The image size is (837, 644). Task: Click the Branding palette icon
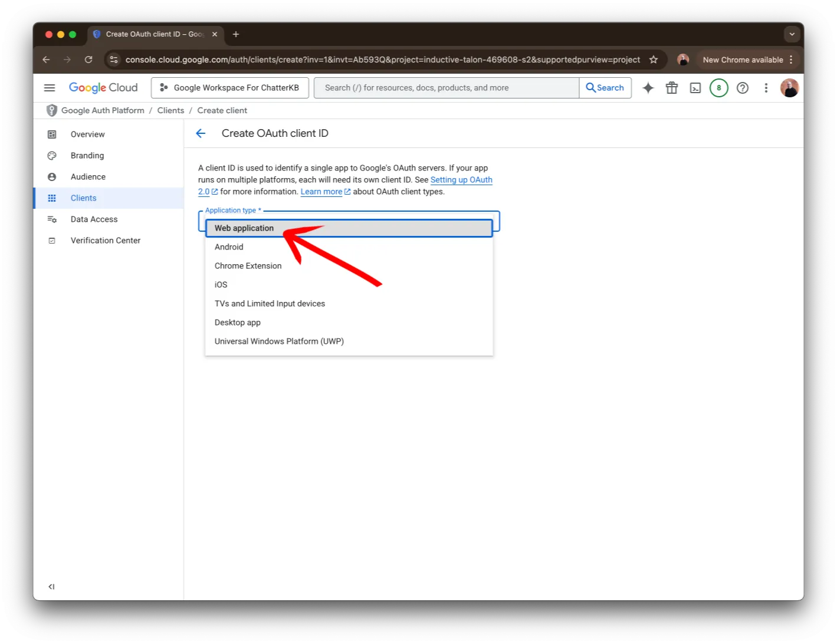click(52, 156)
